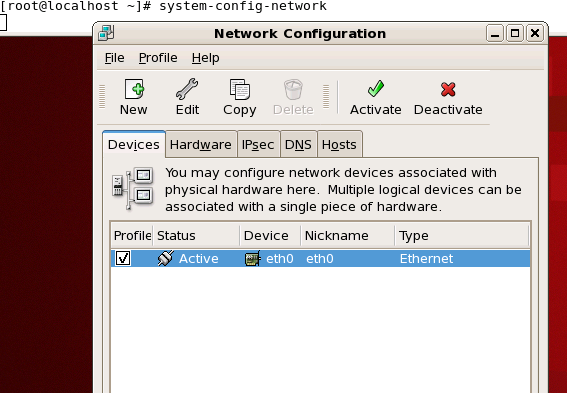567x393 pixels.
Task: Maximize the Network Configuration window
Action: click(515, 34)
